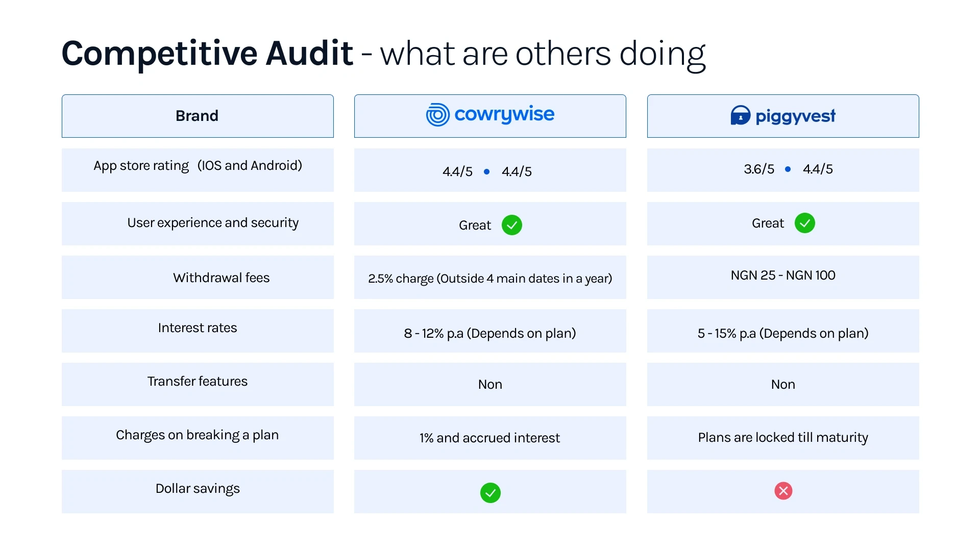Click the NGN 25 - NGN 100 cell
This screenshot has height=551, width=980.
coord(782,275)
